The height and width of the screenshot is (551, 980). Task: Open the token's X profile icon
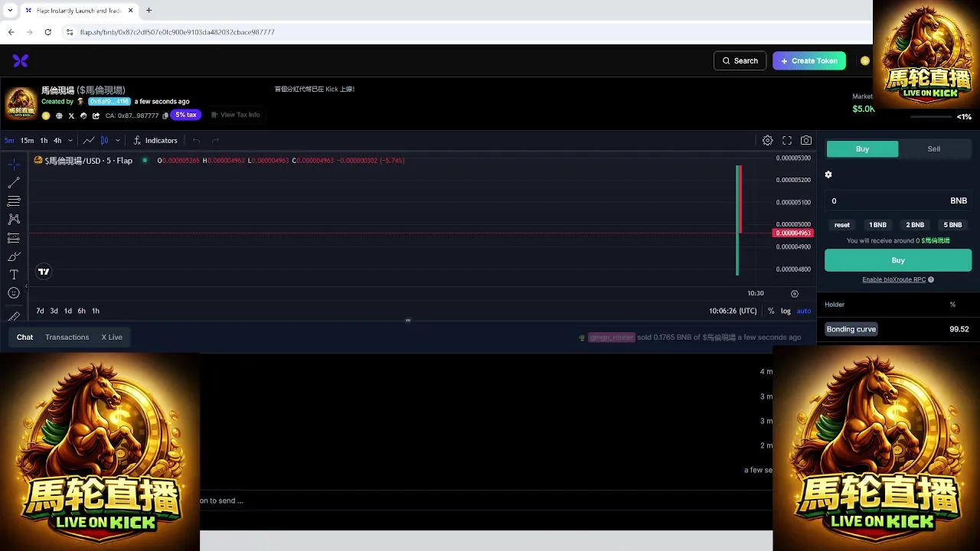coord(71,116)
